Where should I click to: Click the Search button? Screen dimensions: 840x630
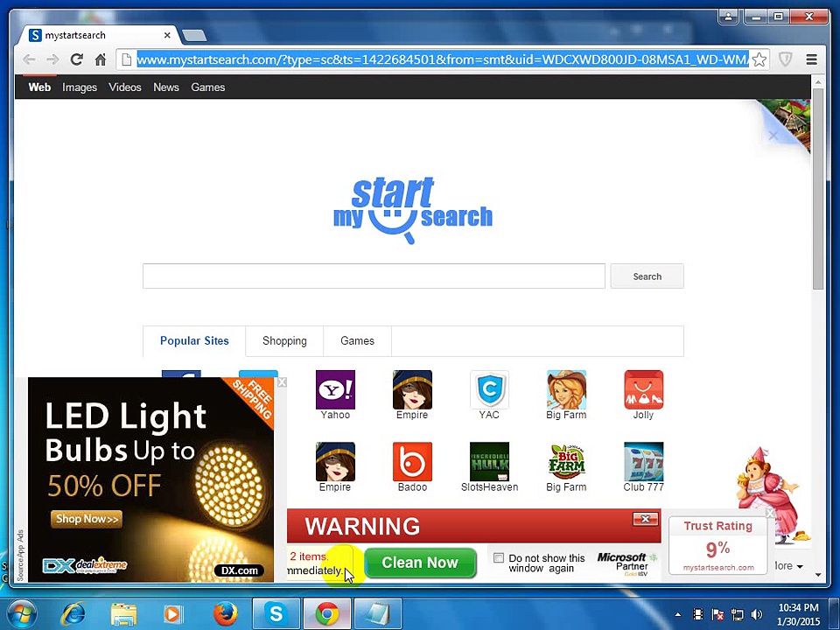click(647, 276)
